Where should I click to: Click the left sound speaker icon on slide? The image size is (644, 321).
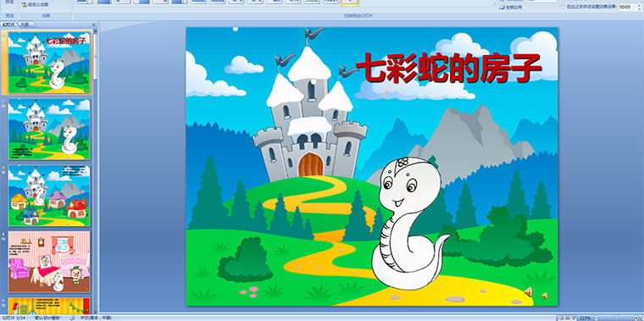coord(529,292)
